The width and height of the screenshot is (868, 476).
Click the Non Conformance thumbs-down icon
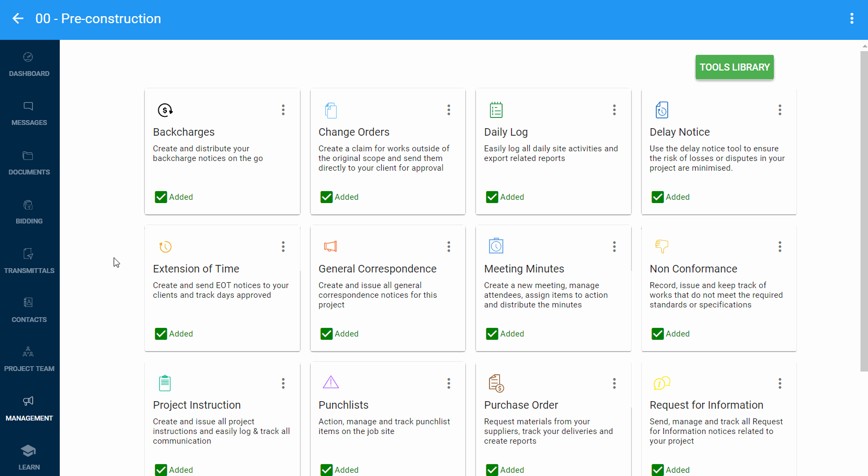662,246
